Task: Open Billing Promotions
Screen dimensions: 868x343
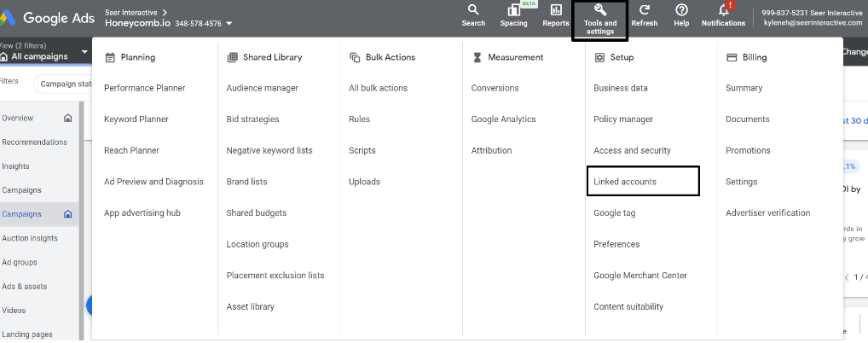Action: click(x=748, y=151)
